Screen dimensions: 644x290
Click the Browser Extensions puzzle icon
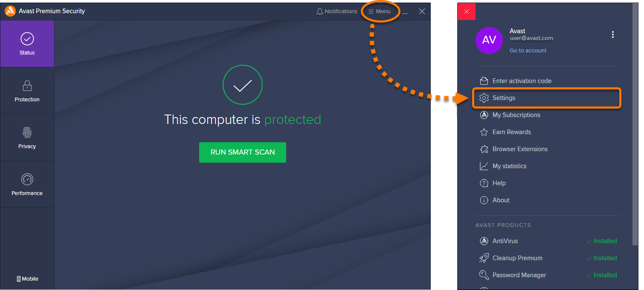pos(484,149)
